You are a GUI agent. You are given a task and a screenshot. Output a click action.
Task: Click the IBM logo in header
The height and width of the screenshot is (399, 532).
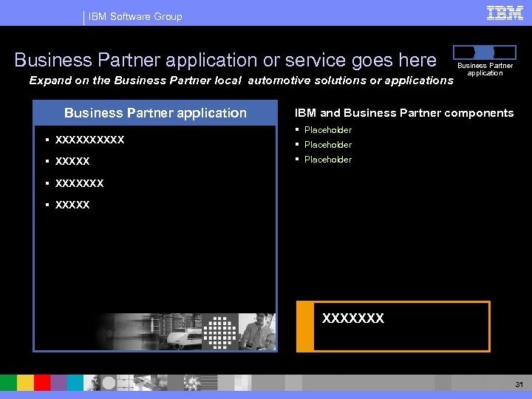(505, 13)
